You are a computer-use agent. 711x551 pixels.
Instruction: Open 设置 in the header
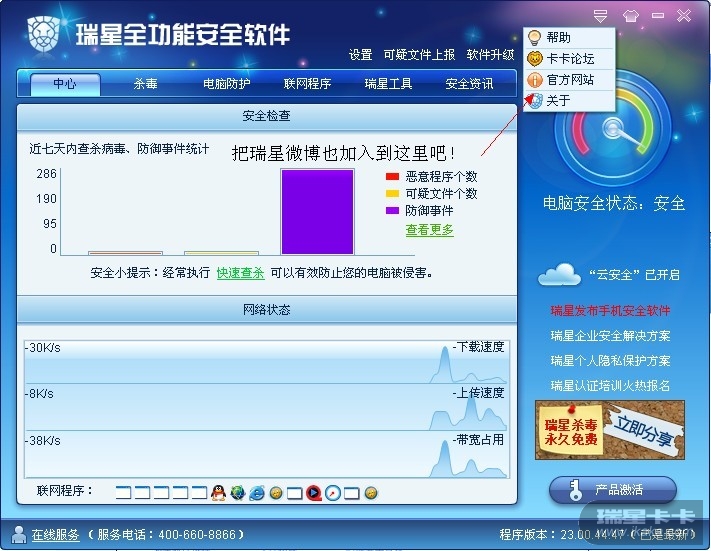pyautogui.click(x=360, y=55)
